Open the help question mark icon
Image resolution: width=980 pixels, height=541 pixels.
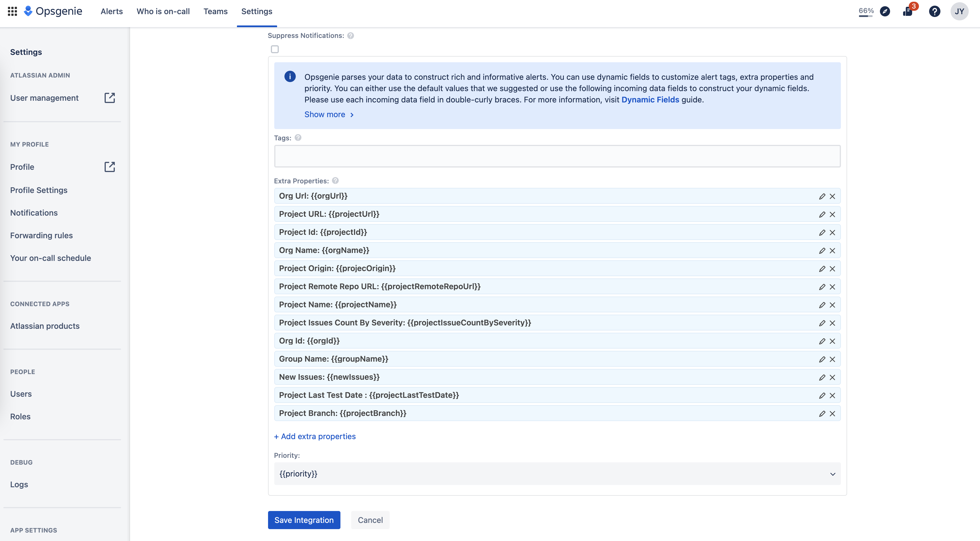pyautogui.click(x=934, y=11)
